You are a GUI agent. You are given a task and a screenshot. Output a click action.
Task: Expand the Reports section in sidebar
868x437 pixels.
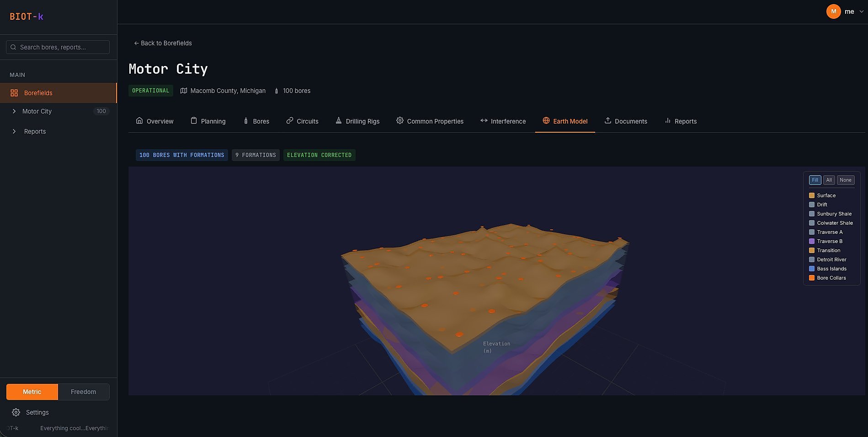(x=14, y=131)
